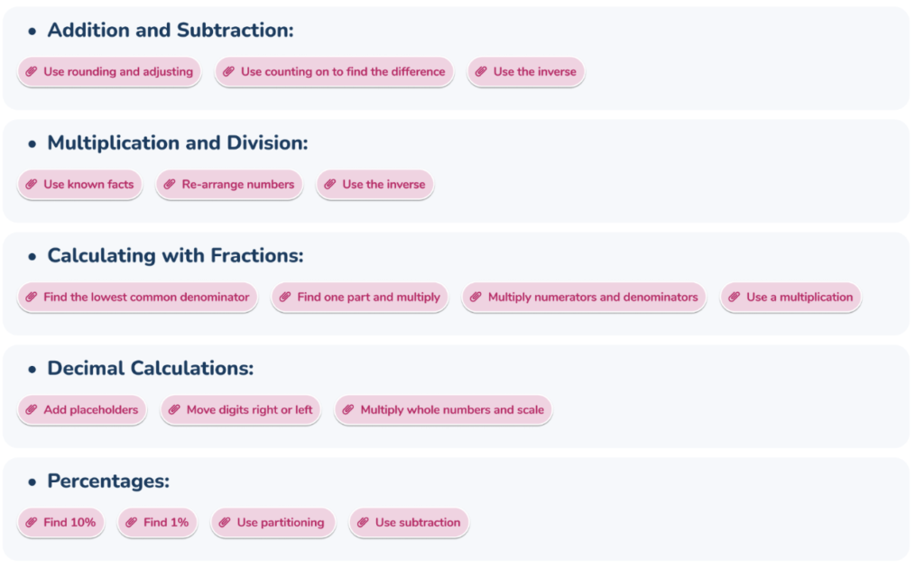Click the 'Percentages:' section heading
The image size is (924, 568).
tap(108, 481)
